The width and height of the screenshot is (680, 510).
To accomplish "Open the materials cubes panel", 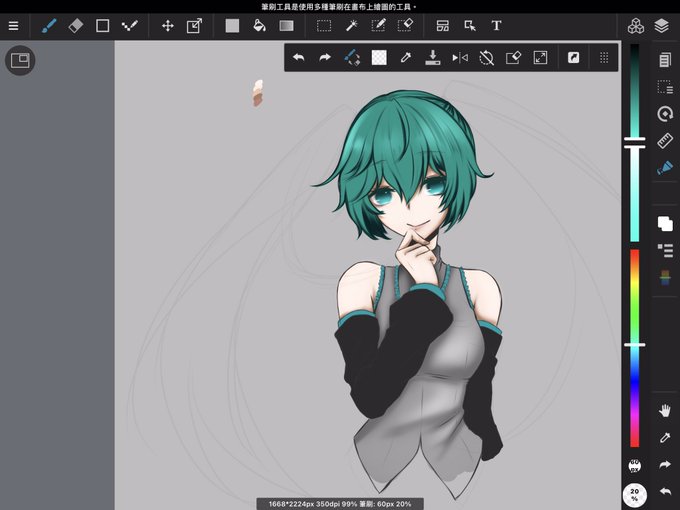I will point(636,26).
